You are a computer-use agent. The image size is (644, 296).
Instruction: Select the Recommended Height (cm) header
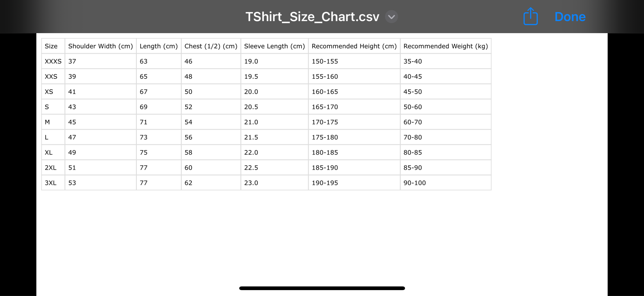(x=354, y=46)
